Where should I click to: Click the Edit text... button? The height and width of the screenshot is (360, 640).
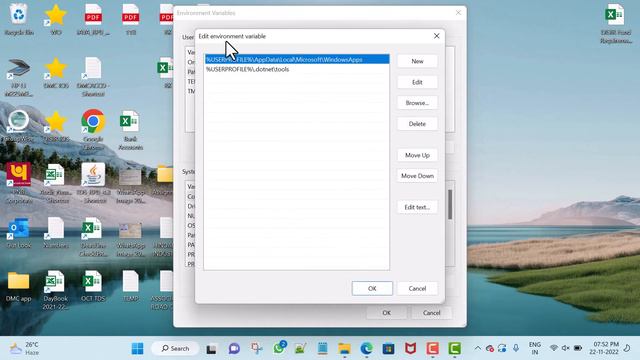tap(417, 207)
